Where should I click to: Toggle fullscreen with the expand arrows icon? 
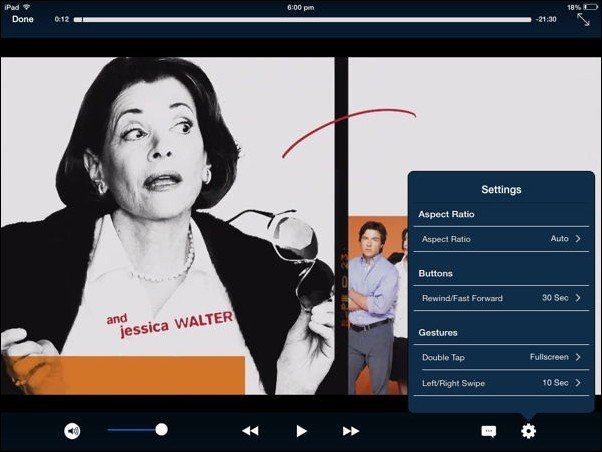[x=583, y=20]
